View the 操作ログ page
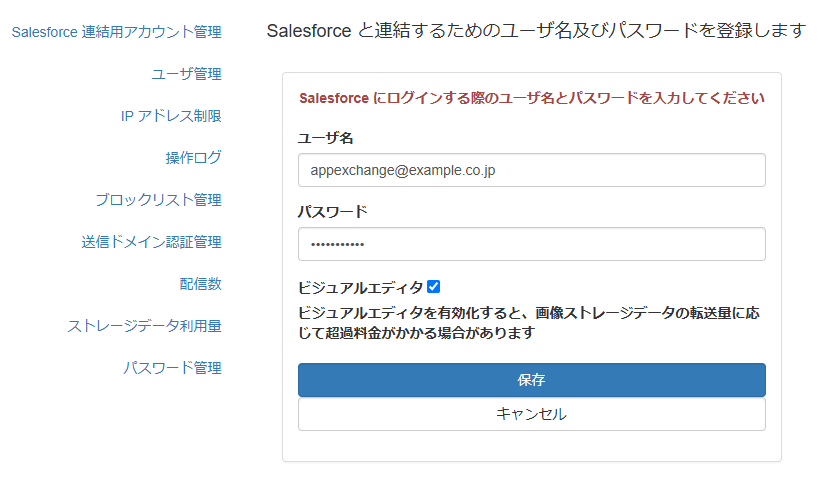Viewport: 834px width, 483px height. point(193,158)
